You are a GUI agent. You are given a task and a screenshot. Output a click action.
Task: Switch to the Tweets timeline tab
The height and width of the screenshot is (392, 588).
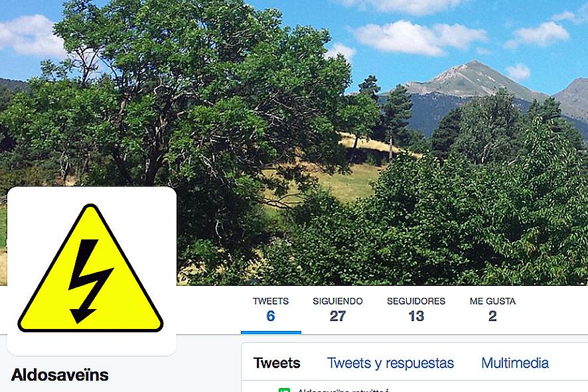(277, 363)
